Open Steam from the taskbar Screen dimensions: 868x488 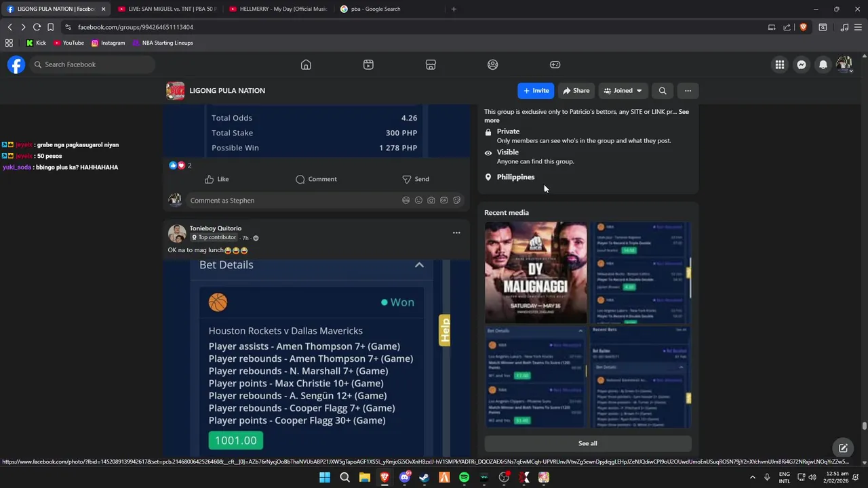pos(424,477)
